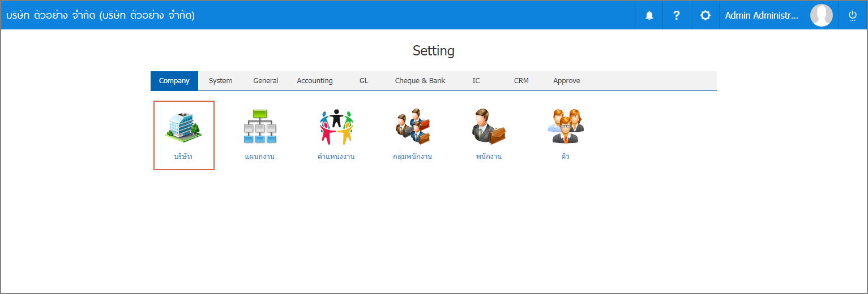Switch to the IC tab
Viewport: 868px width, 294px height.
pos(476,81)
